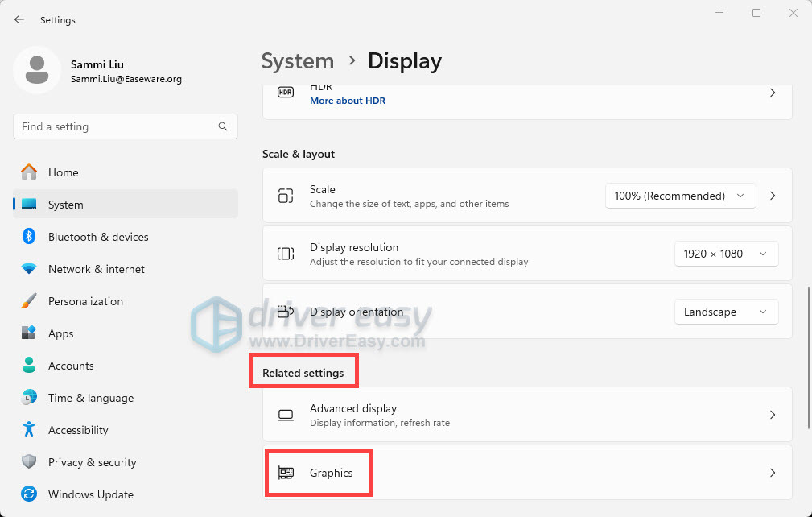The image size is (812, 517).
Task: Click the More about HDR link
Action: pyautogui.click(x=347, y=101)
